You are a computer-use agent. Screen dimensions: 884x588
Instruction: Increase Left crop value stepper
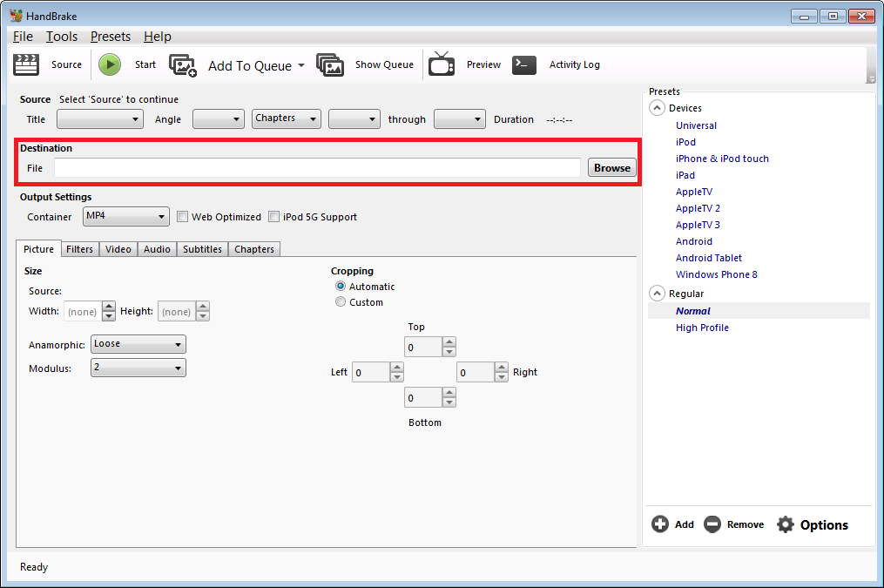coord(397,367)
